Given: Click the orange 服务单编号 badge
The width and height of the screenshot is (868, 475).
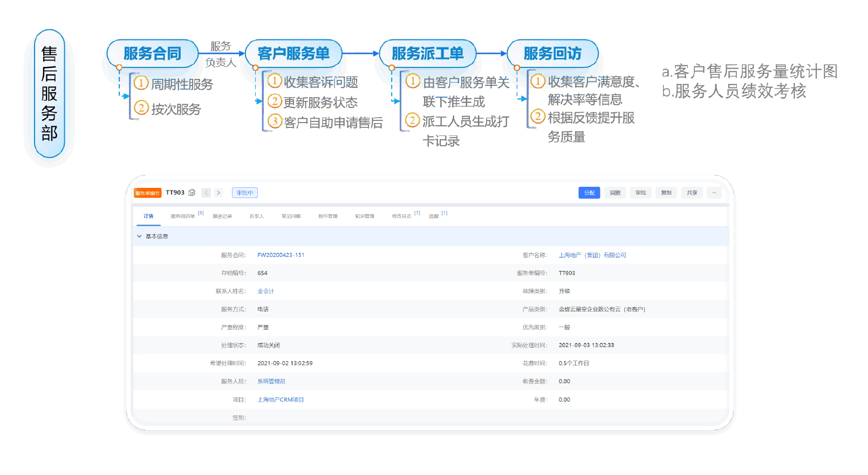Looking at the screenshot, I should pos(147,193).
